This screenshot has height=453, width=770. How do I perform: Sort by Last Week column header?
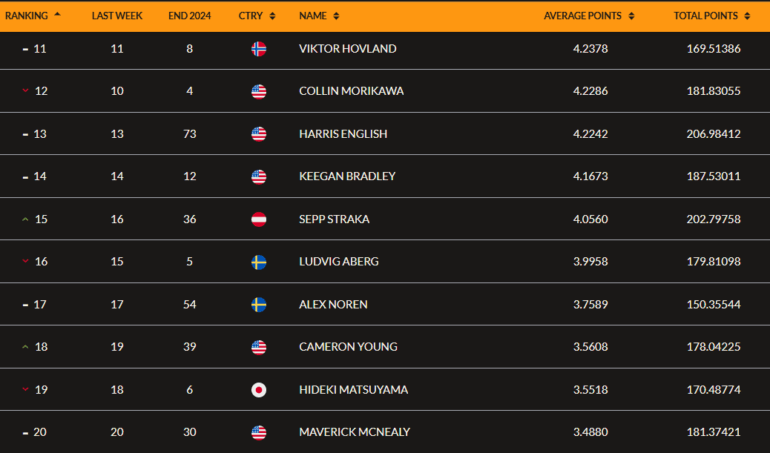(x=116, y=16)
